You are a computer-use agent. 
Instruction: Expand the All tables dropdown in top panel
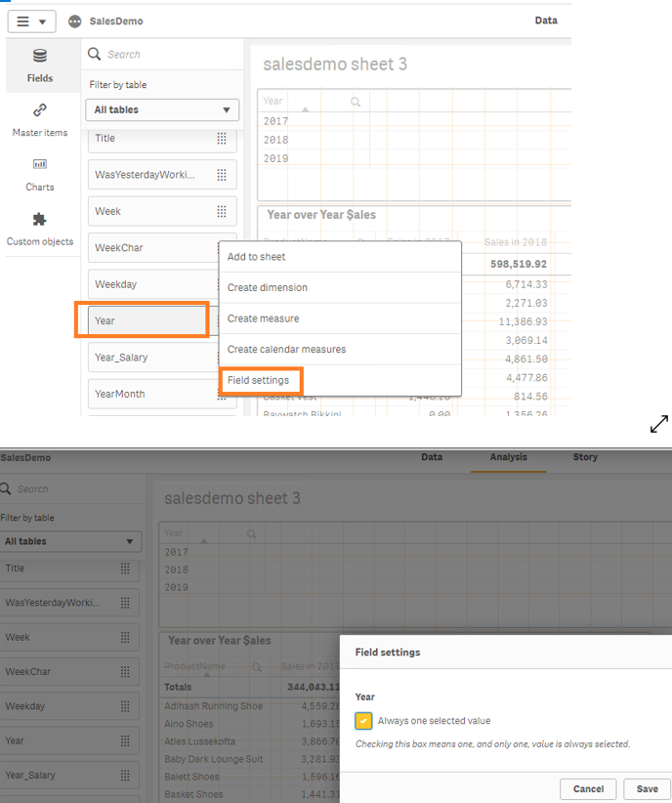161,110
